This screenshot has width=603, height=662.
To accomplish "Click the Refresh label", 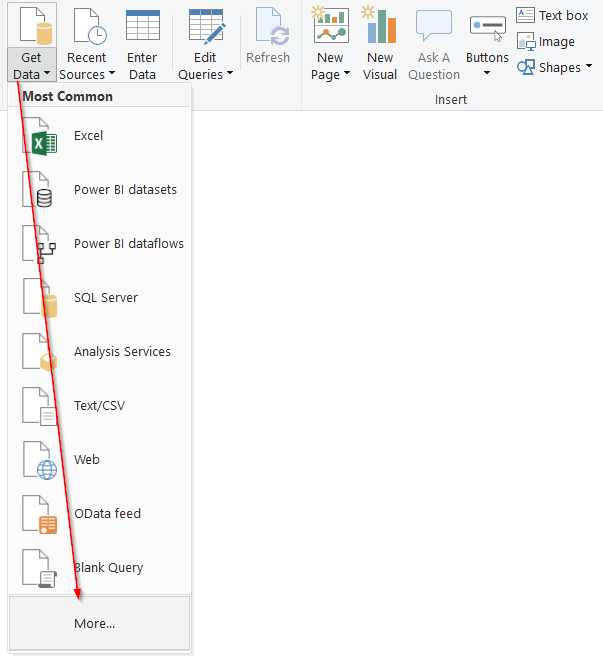I will [x=268, y=57].
